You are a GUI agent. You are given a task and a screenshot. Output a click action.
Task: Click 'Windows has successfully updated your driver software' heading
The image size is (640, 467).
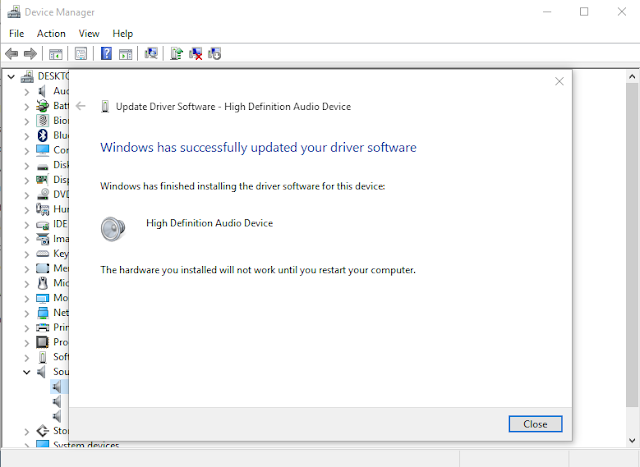click(x=258, y=147)
